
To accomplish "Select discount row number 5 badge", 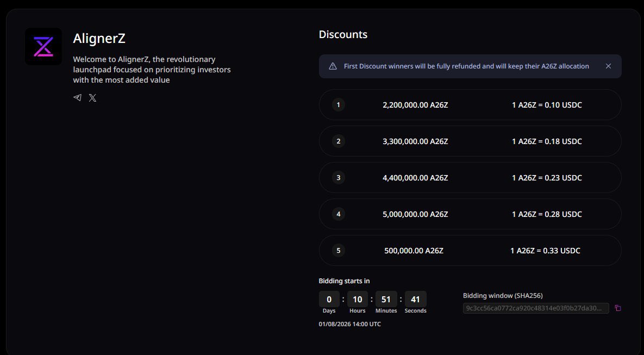I will tap(339, 251).
